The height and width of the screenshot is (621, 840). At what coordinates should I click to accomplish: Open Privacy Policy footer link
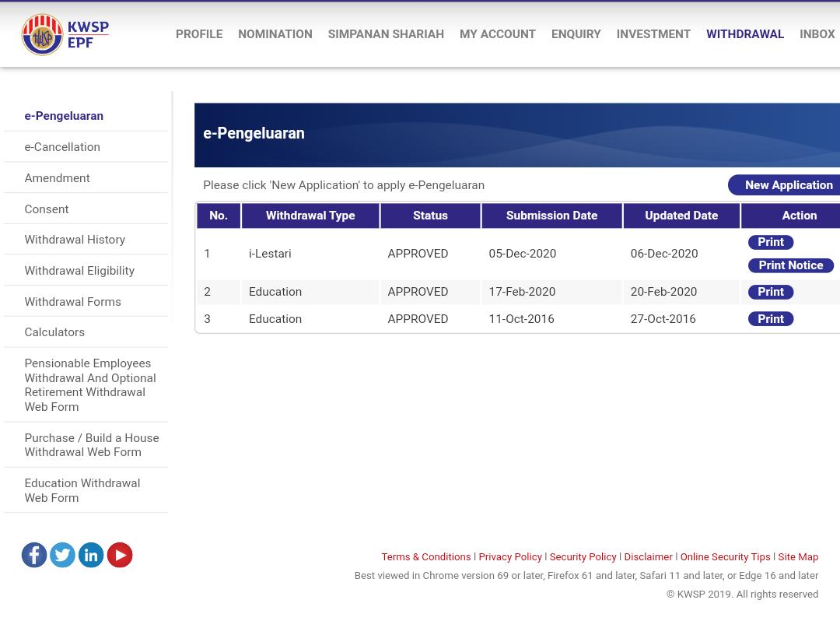(510, 556)
